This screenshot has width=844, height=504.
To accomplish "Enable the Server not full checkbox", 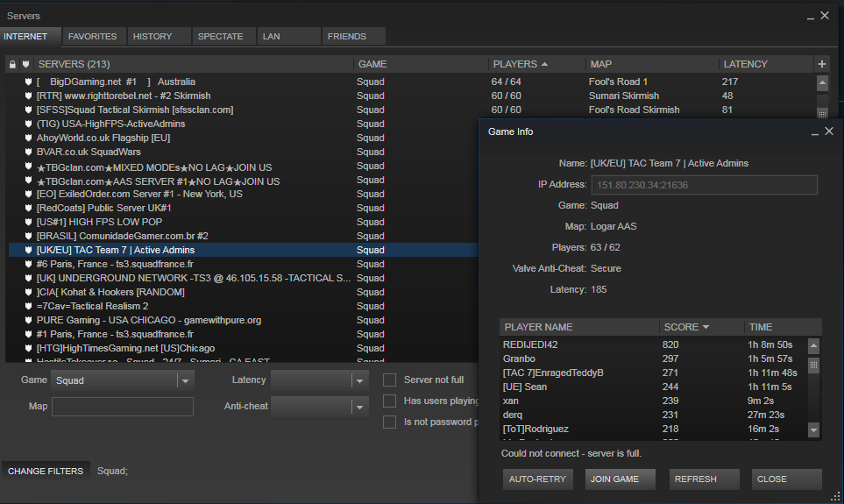I will pyautogui.click(x=389, y=380).
